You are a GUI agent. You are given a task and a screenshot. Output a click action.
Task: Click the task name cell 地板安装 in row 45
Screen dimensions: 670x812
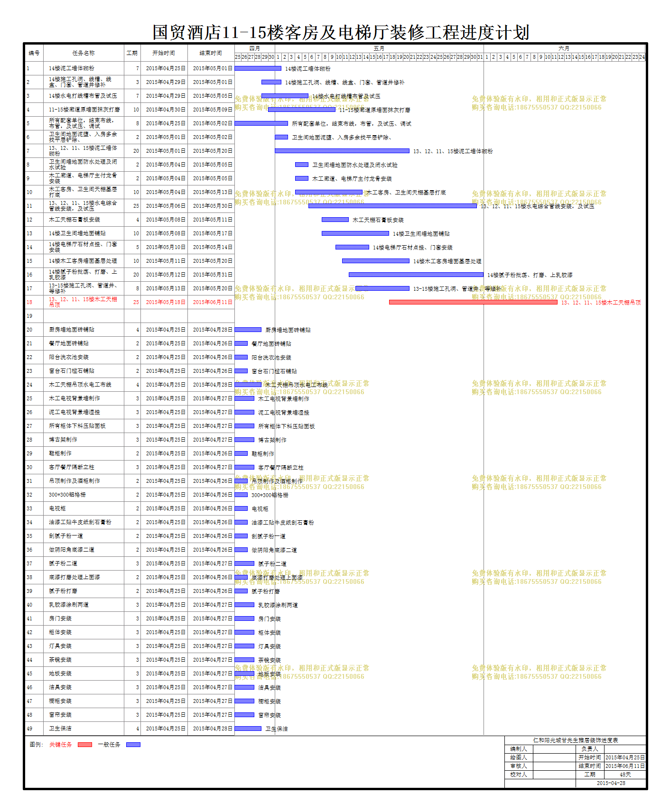point(84,674)
